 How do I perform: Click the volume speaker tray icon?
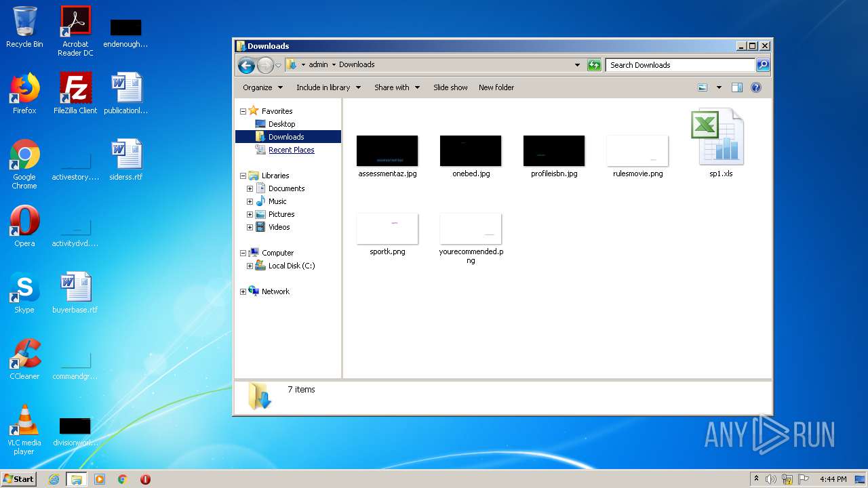[x=770, y=479]
